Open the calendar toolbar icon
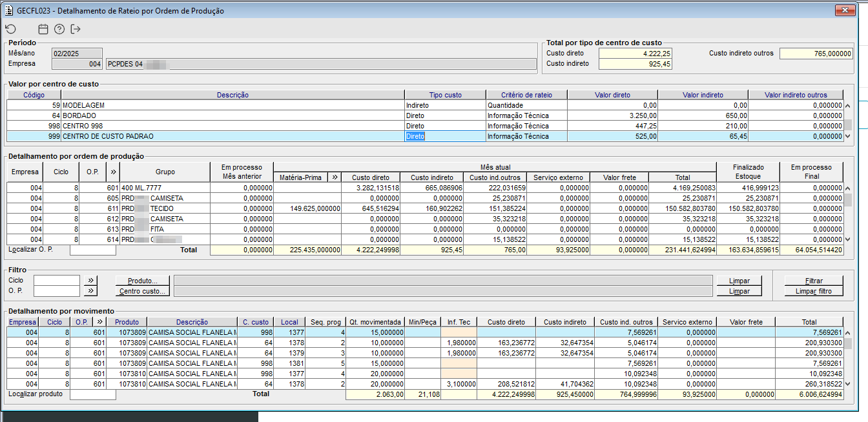 [x=43, y=29]
